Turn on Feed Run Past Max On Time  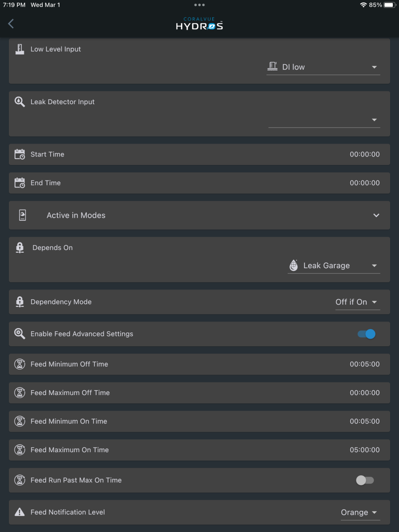click(365, 480)
